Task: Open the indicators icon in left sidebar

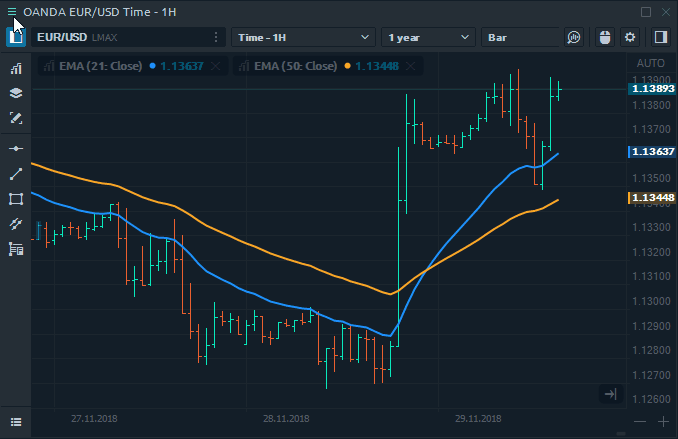Action: pyautogui.click(x=16, y=69)
